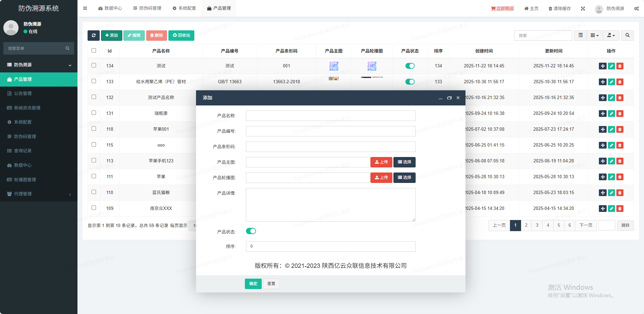
Task: Click the 上传 button for 产品主图
Action: click(x=381, y=162)
